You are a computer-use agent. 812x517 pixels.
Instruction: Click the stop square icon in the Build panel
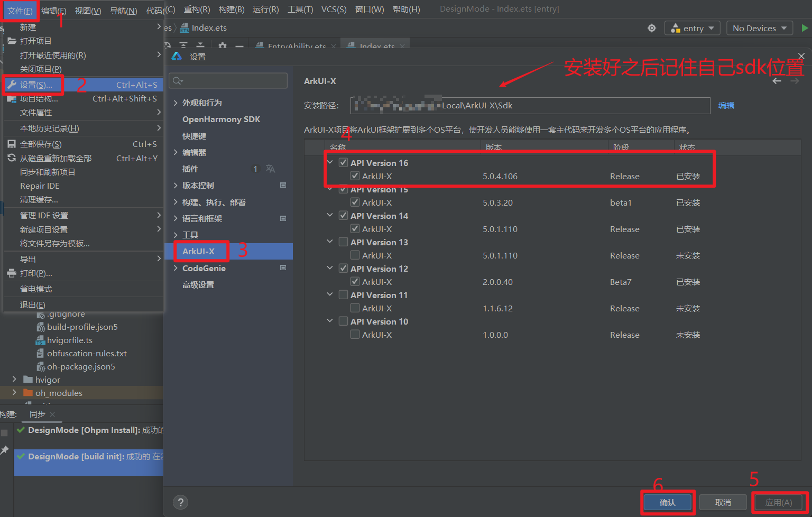point(4,432)
